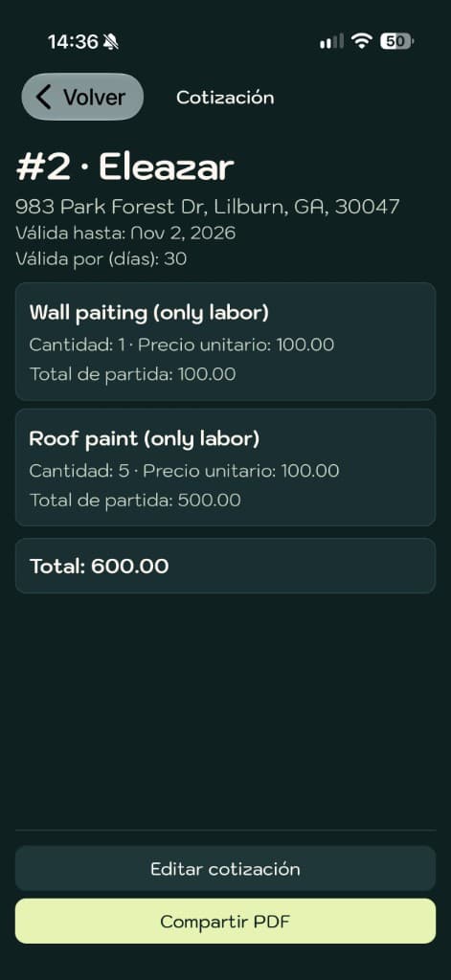Screen dimensions: 451x980
Task: Select the Cotización header title
Action: click(x=225, y=98)
